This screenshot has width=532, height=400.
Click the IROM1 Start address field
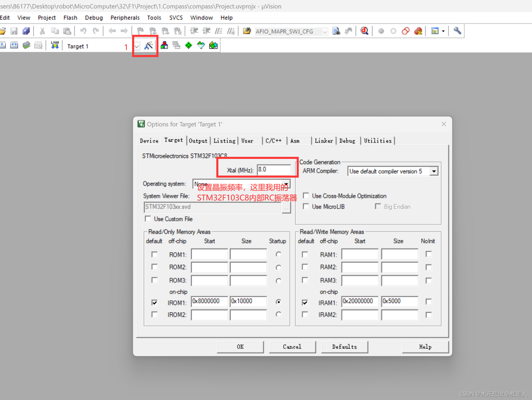click(x=209, y=301)
